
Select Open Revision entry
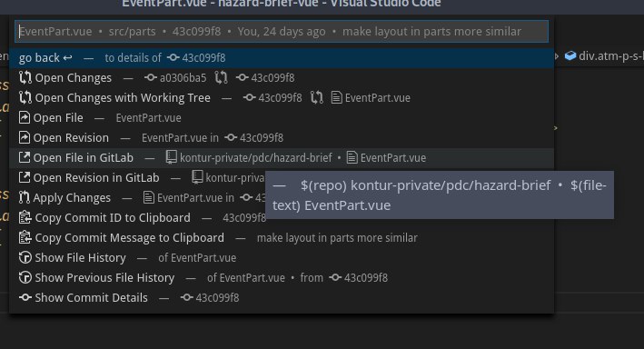tap(282, 138)
